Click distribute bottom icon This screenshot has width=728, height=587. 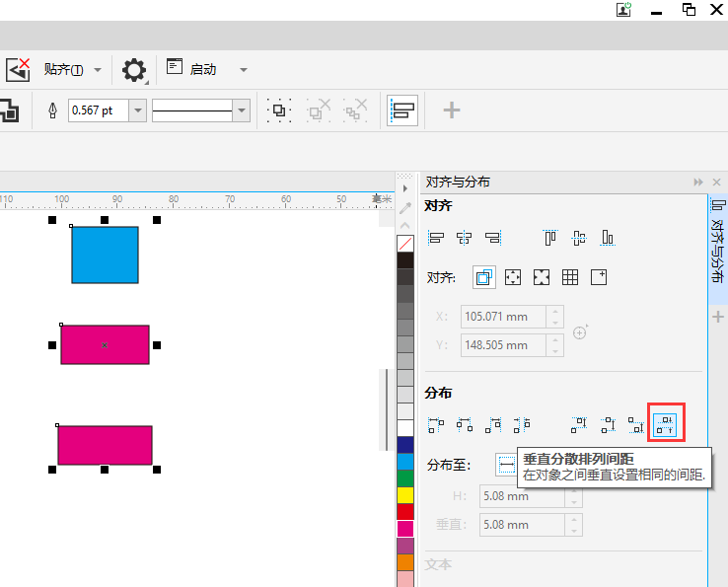coord(636,425)
